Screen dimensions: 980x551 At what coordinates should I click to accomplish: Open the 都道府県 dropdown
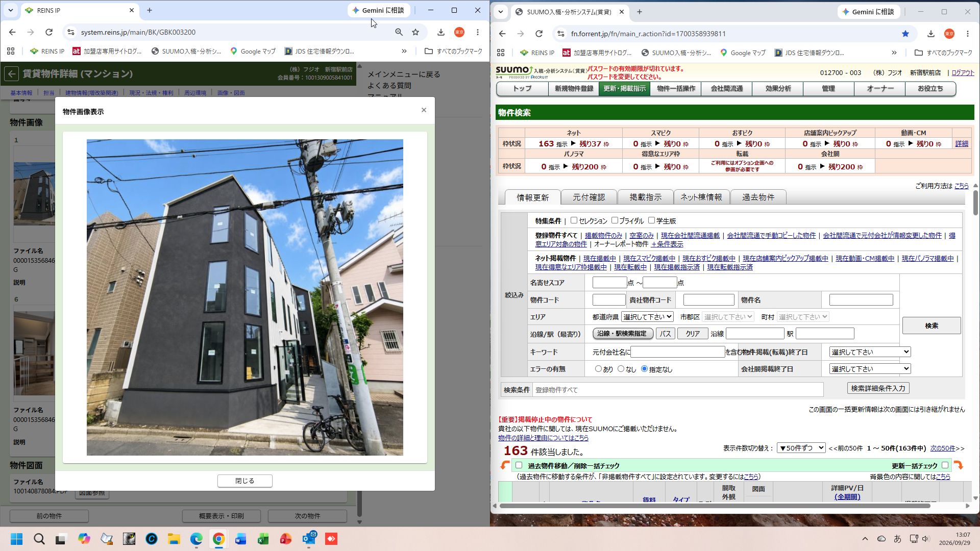(x=647, y=317)
